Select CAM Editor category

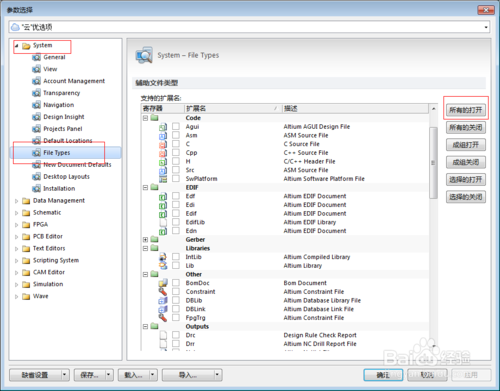[49, 272]
